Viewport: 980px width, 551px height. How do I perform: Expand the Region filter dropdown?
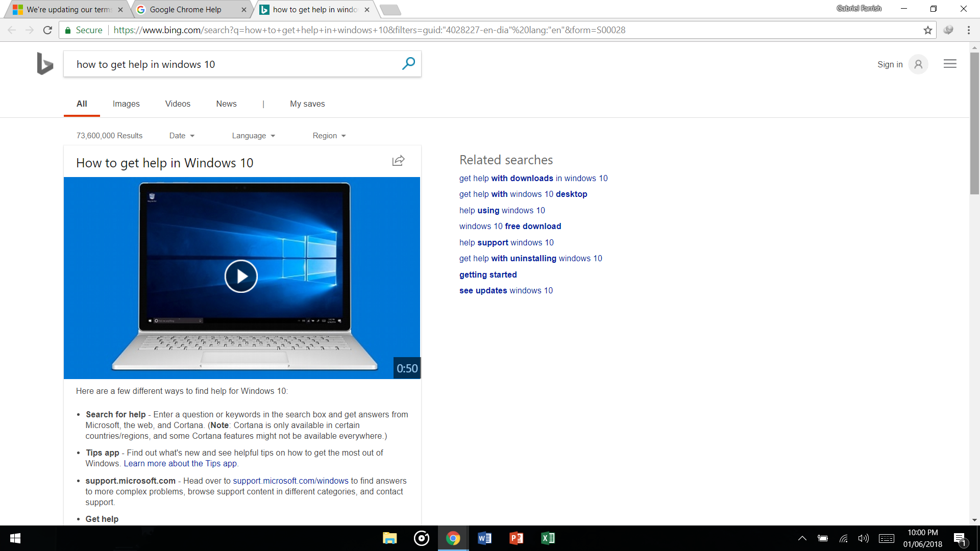tap(329, 136)
